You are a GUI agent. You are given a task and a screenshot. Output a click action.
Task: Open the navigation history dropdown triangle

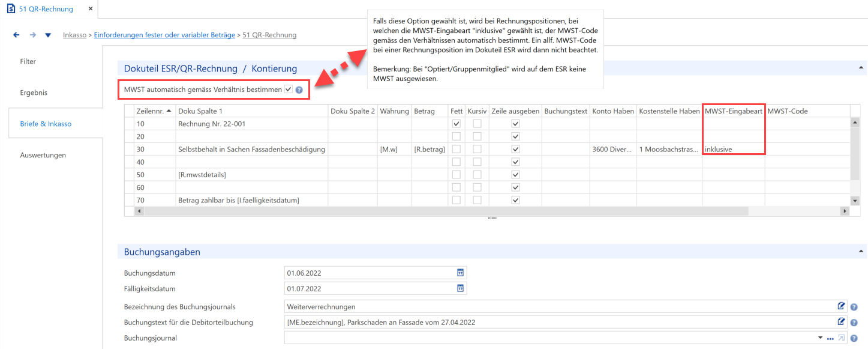(48, 35)
